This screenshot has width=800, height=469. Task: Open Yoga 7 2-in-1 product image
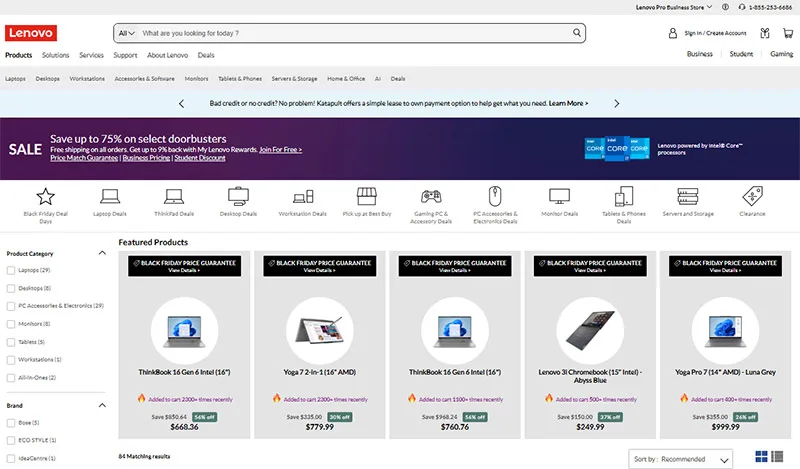320,331
